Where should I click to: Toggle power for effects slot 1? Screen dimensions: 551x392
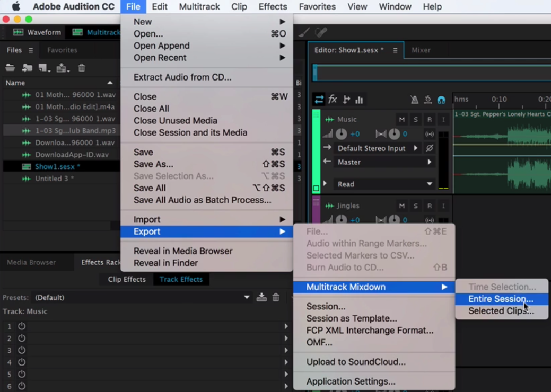[22, 326]
